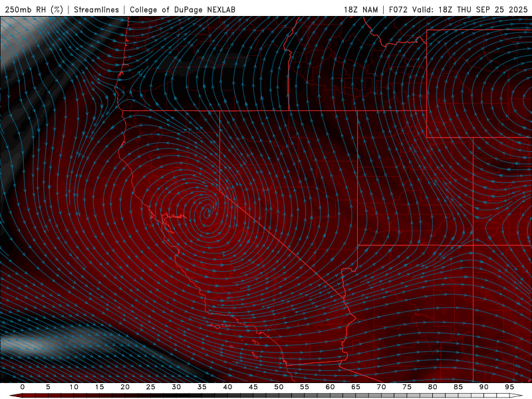Click the '18Z NAM' model label

(360, 9)
